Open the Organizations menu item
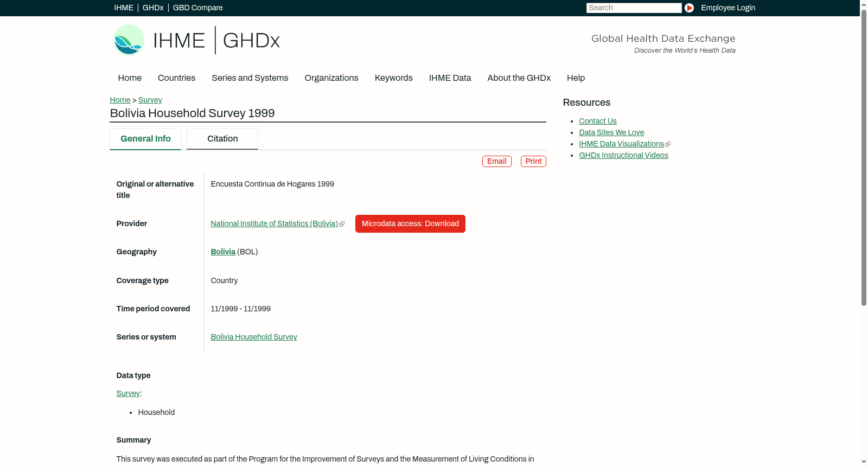Viewport: 868px width, 467px height. point(331,78)
